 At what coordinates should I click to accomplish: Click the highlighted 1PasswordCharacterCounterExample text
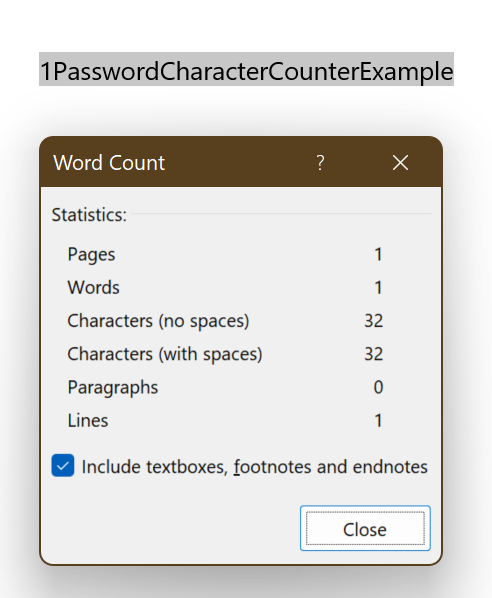pos(246,71)
